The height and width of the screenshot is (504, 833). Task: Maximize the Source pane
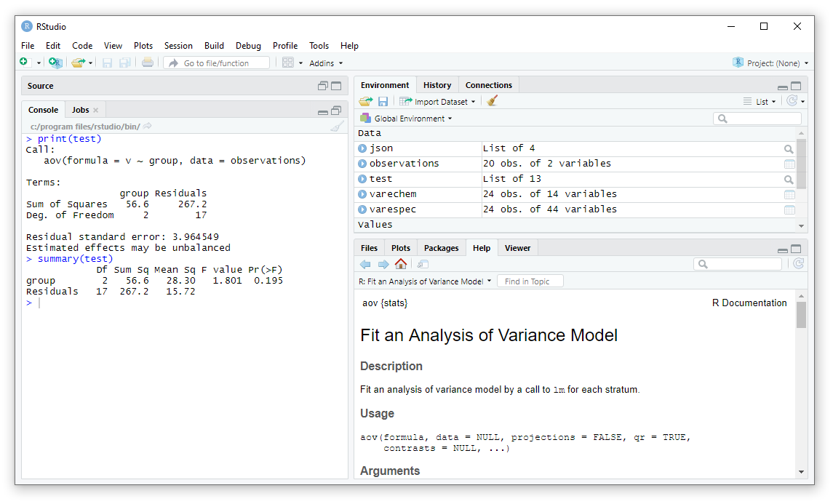336,86
